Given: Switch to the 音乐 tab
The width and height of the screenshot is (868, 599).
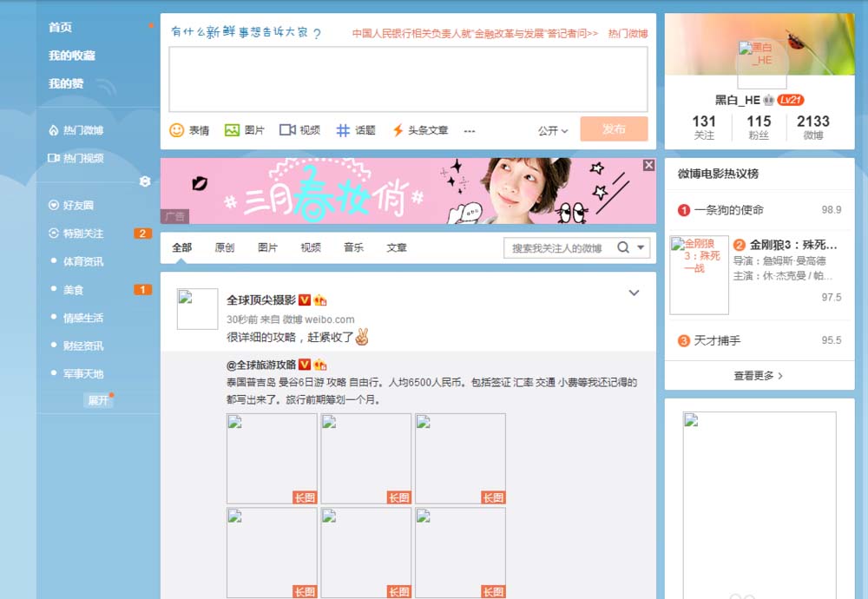Looking at the screenshot, I should point(354,247).
